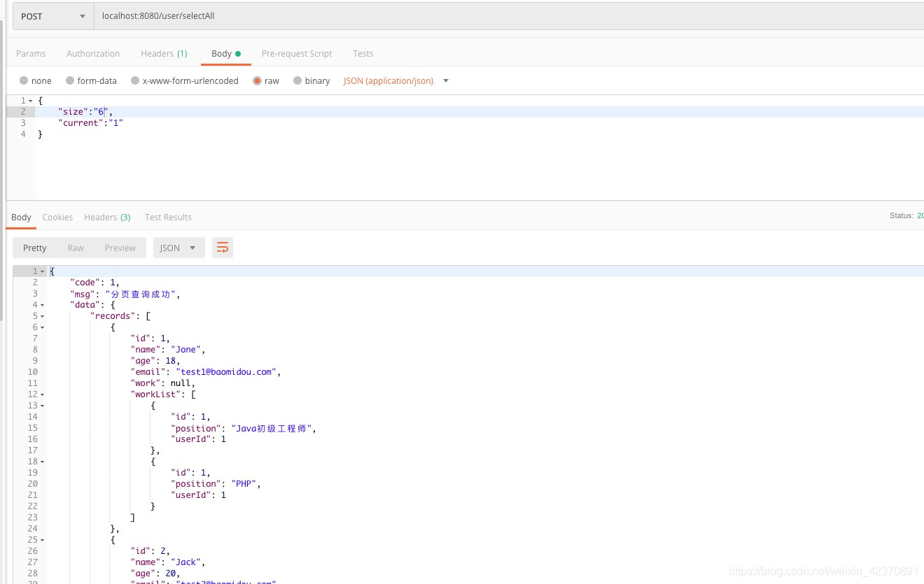Open the Pre-request Script tab
The image size is (924, 584).
[296, 54]
